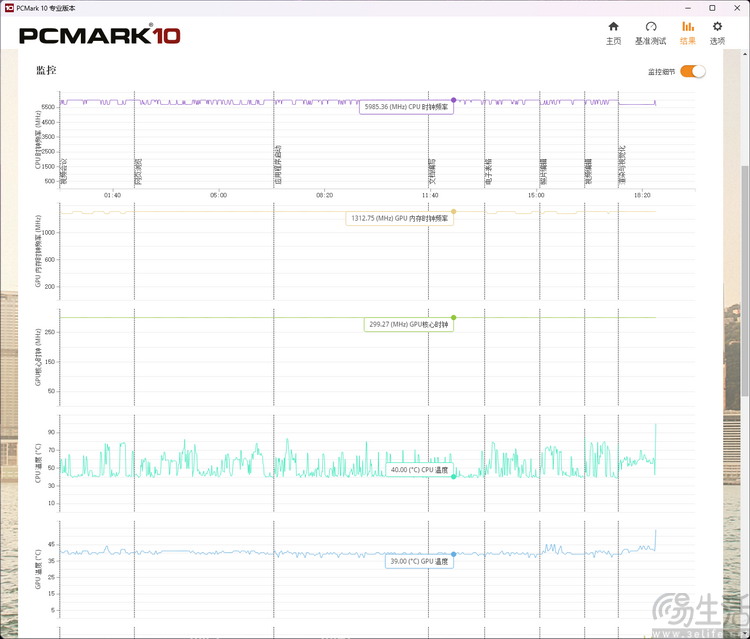Click the 视频编辑 workload marker label
Image resolution: width=750 pixels, height=639 pixels.
point(588,171)
